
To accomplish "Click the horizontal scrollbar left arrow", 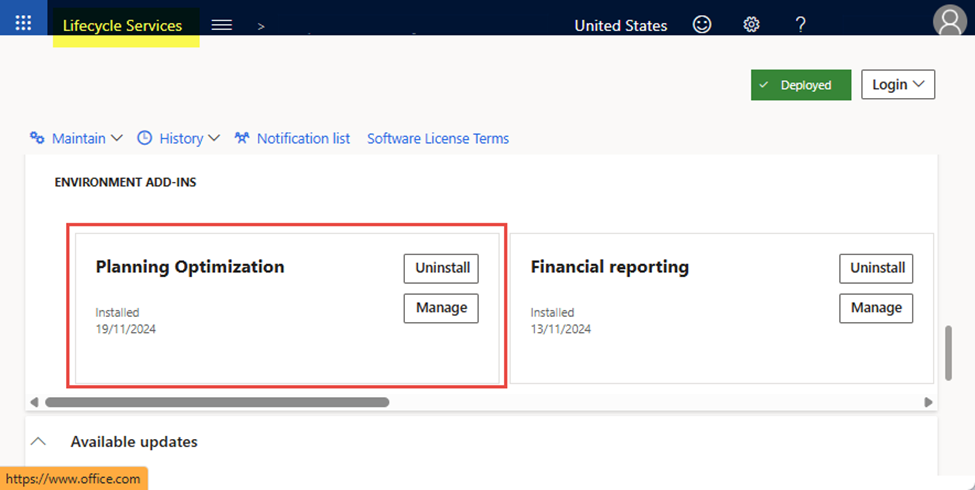I will click(x=34, y=402).
